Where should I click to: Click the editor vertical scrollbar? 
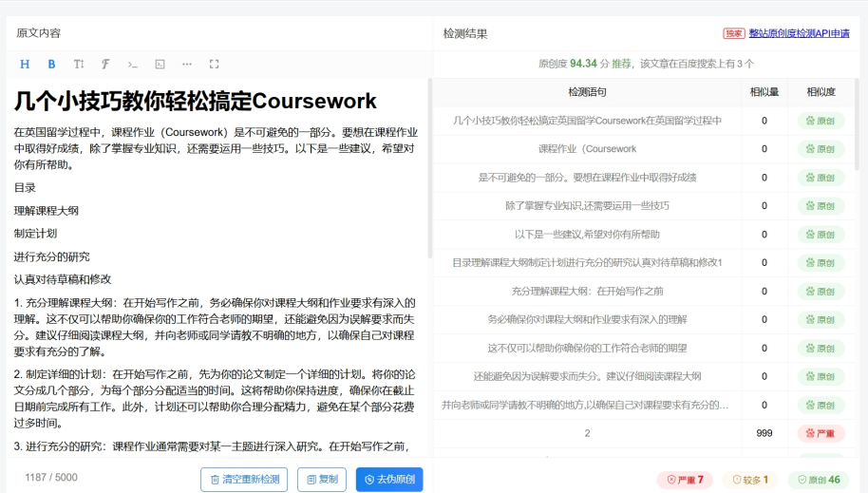point(429,168)
